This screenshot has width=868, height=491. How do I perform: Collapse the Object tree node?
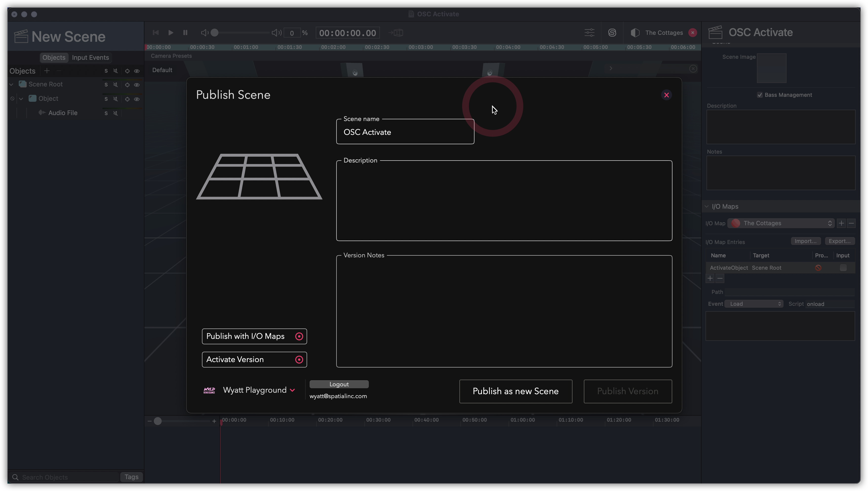[21, 99]
